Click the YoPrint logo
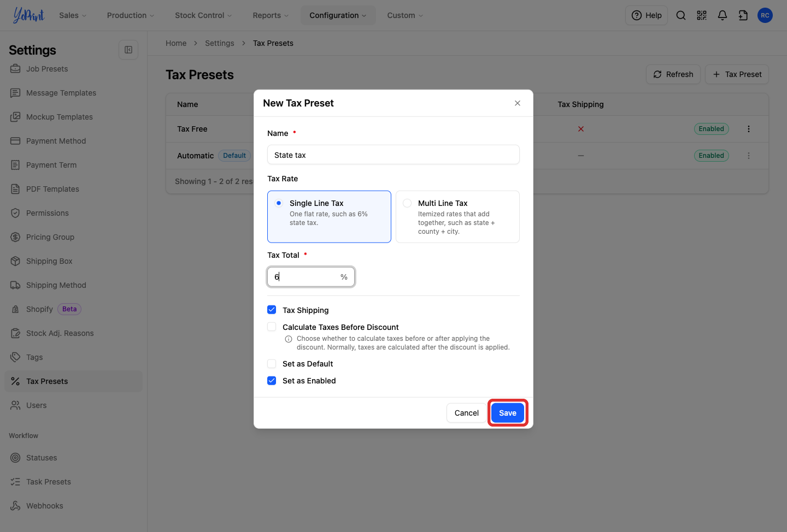This screenshot has width=787, height=532. [28, 15]
